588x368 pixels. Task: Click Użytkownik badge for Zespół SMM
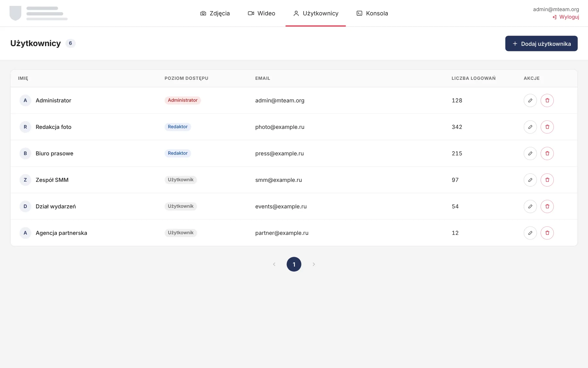click(x=181, y=180)
